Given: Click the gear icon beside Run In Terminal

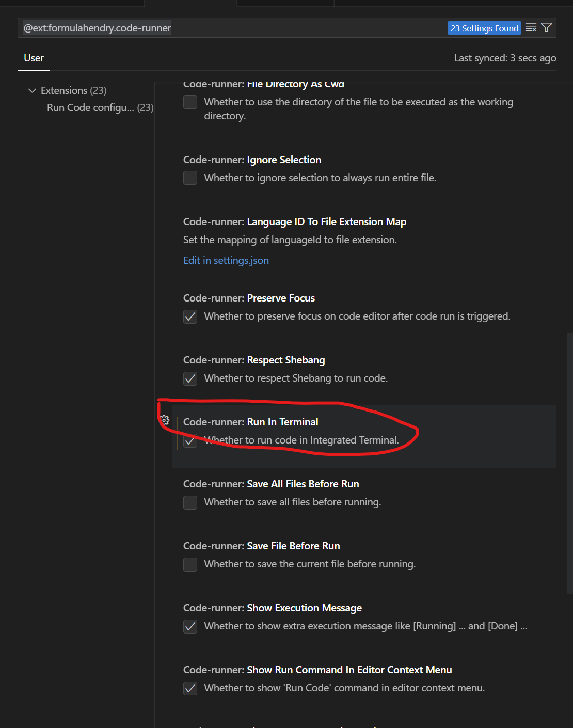Looking at the screenshot, I should (x=165, y=420).
